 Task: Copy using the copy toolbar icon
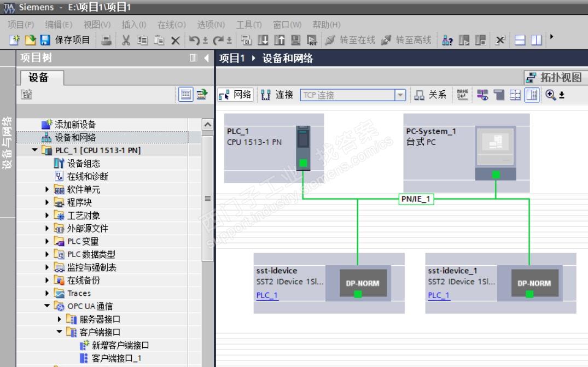143,40
